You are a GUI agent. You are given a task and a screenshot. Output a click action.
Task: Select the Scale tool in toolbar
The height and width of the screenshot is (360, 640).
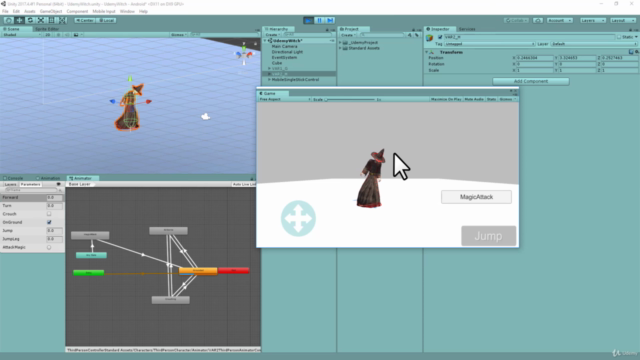[x=40, y=20]
